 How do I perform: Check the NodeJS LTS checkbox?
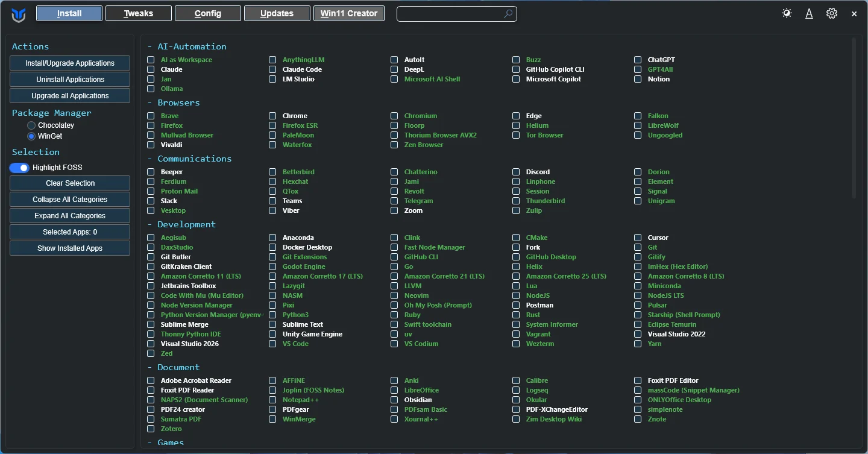(x=638, y=295)
